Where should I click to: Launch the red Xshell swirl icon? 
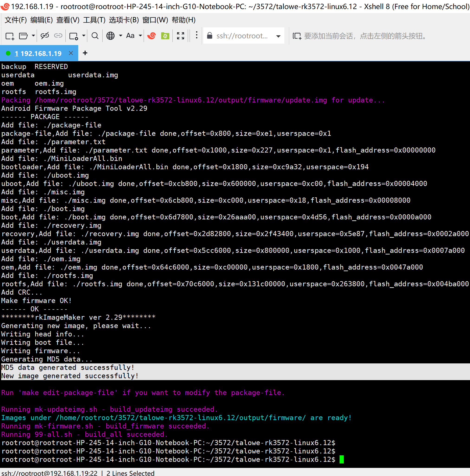[152, 36]
